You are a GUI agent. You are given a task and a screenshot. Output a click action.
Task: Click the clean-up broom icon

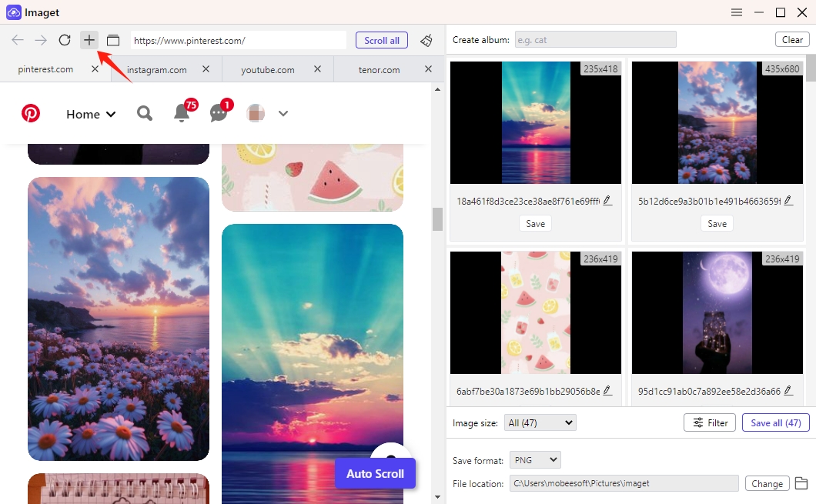(x=426, y=40)
